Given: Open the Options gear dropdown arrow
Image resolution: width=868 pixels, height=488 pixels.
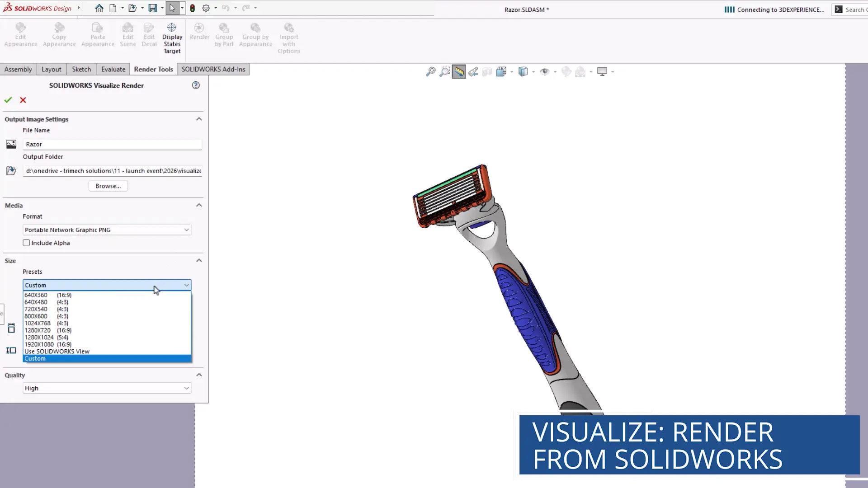Looking at the screenshot, I should 216,8.
